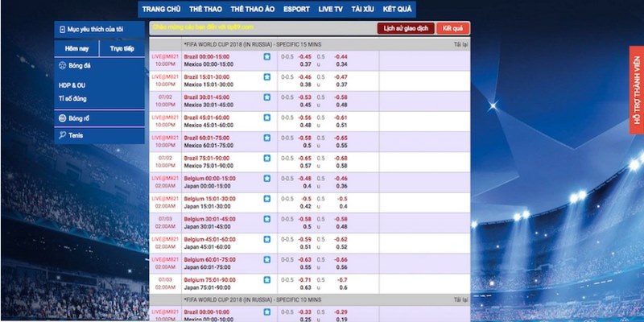Pick handicap odds -0.71 for Belgium 75:01-90:00

click(305, 279)
